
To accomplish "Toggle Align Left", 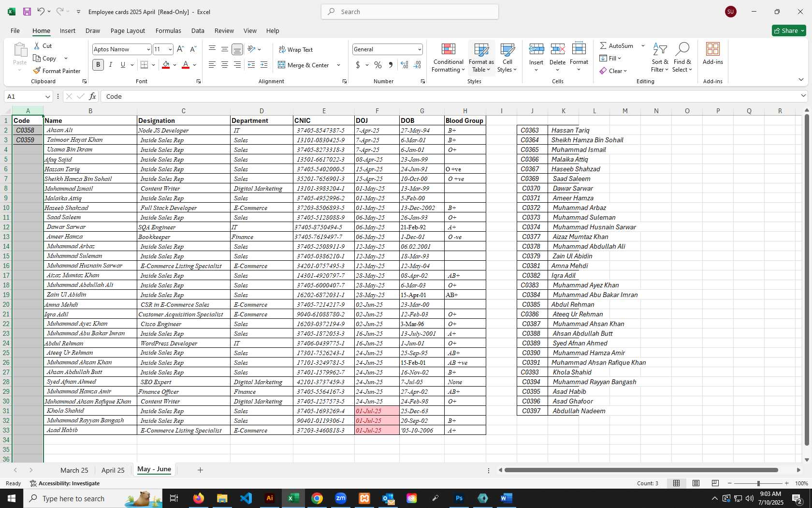I will click(212, 65).
